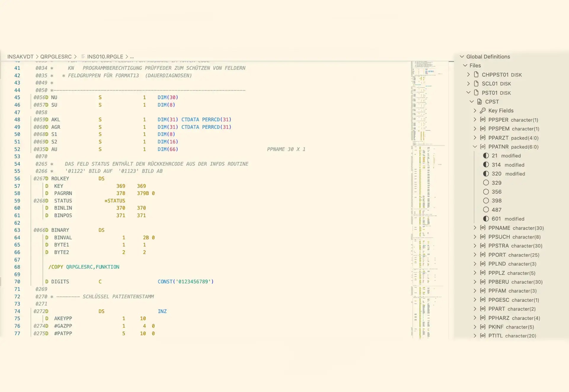Click the PPBERU field symbol icon
Image resolution: width=569 pixels, height=392 pixels.
[x=483, y=282]
